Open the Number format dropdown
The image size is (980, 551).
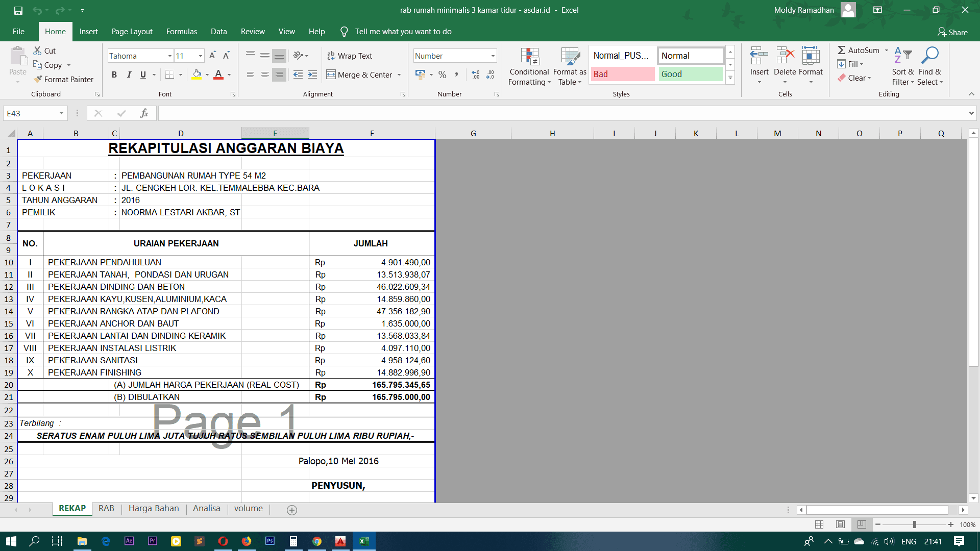click(x=493, y=56)
